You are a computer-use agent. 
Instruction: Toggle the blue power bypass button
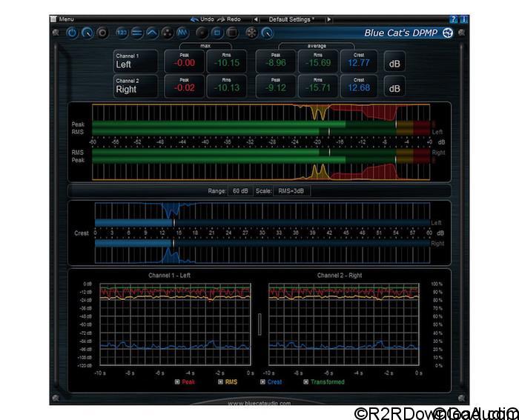point(73,33)
